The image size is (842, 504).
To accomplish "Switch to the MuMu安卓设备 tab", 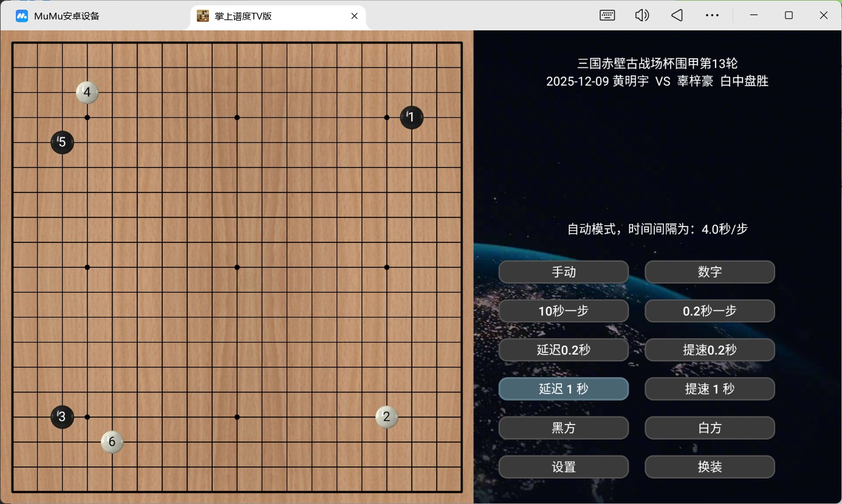I will tap(67, 16).
